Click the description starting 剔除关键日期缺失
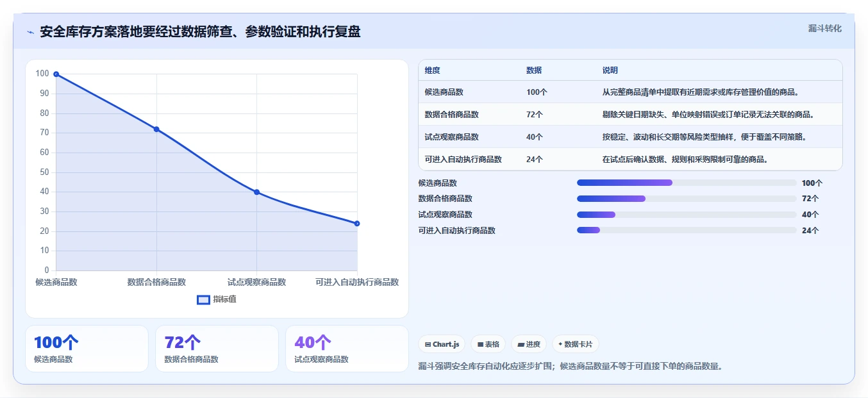Image resolution: width=868 pixels, height=398 pixels. (708, 115)
